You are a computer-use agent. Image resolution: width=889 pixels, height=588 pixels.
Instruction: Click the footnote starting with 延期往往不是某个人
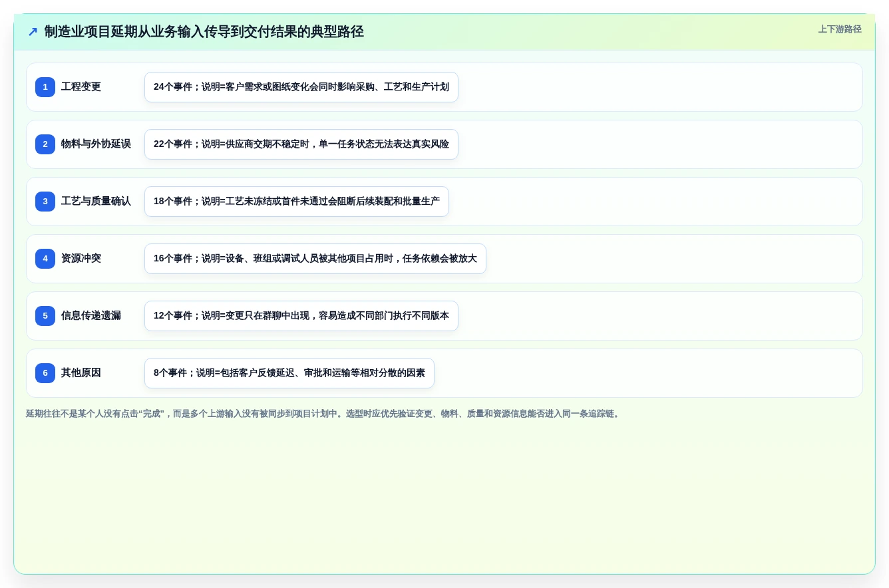coord(324,414)
